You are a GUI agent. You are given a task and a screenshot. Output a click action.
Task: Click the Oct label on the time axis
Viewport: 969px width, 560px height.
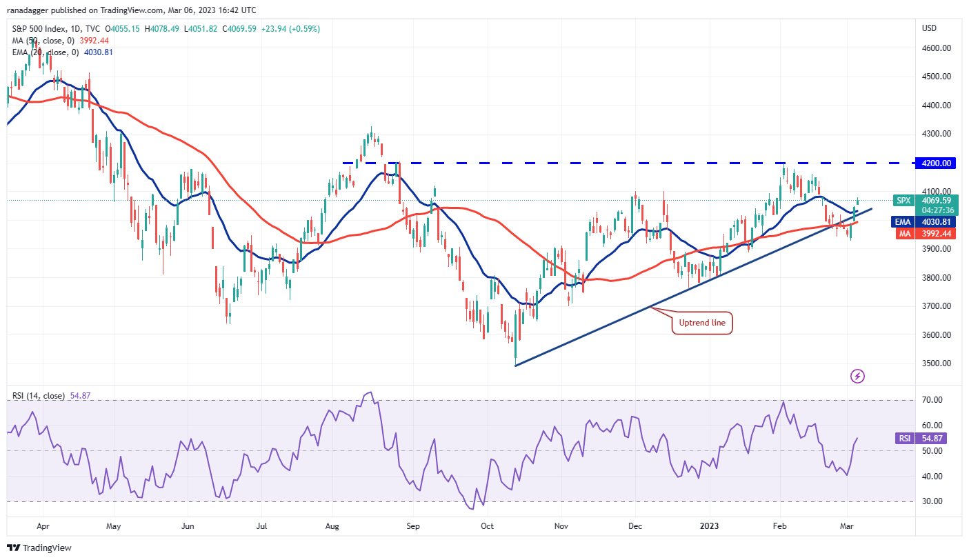pos(488,526)
